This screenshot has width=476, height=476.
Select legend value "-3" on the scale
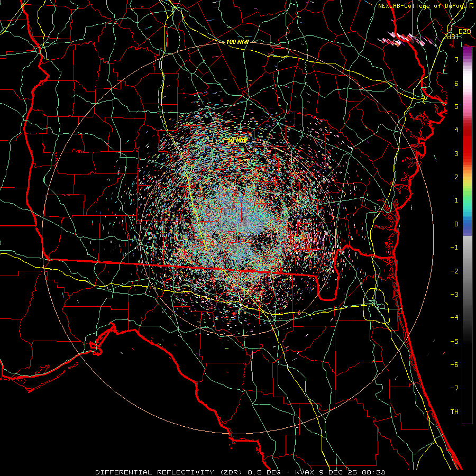coord(454,295)
